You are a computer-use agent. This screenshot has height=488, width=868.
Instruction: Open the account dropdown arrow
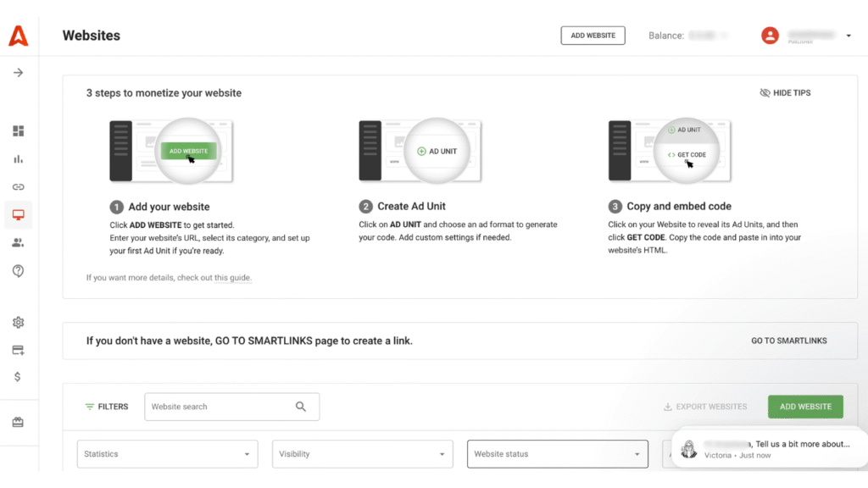click(x=848, y=36)
